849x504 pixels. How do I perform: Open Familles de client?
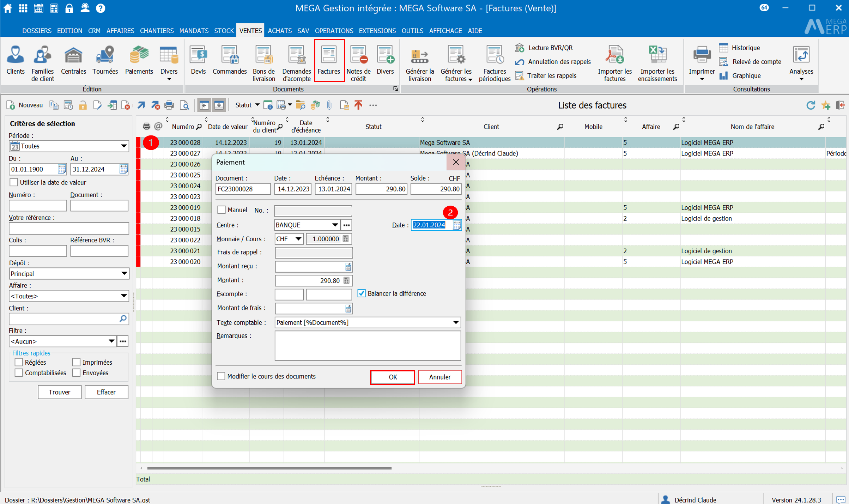point(42,63)
